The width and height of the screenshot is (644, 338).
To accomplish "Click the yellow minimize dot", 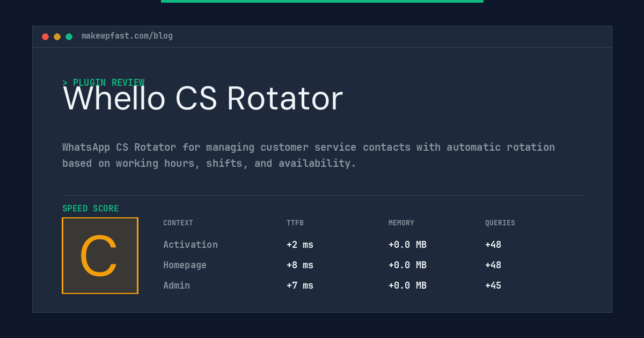I will pyautogui.click(x=57, y=36).
